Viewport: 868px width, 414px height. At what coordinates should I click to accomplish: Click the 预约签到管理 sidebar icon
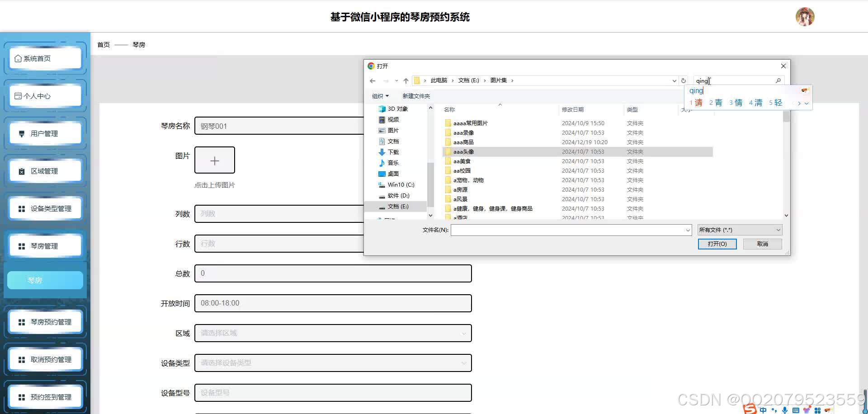[21, 397]
